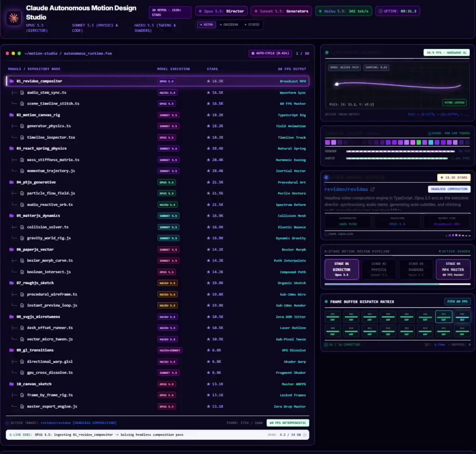Click file icon of collision_solver.ts

point(22,227)
